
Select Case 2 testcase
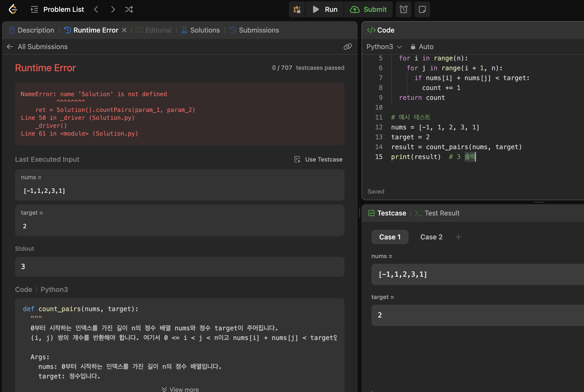431,237
